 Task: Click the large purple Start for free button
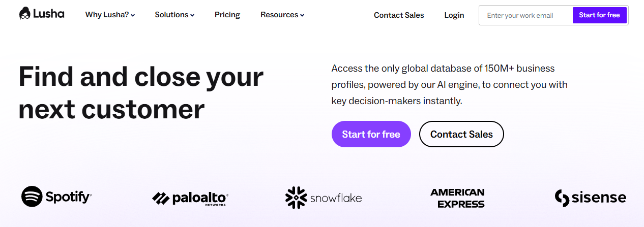coord(371,134)
